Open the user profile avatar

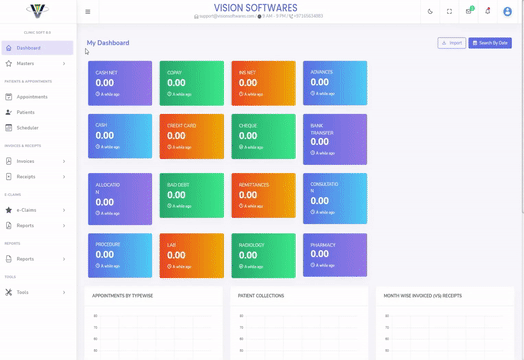(x=507, y=11)
